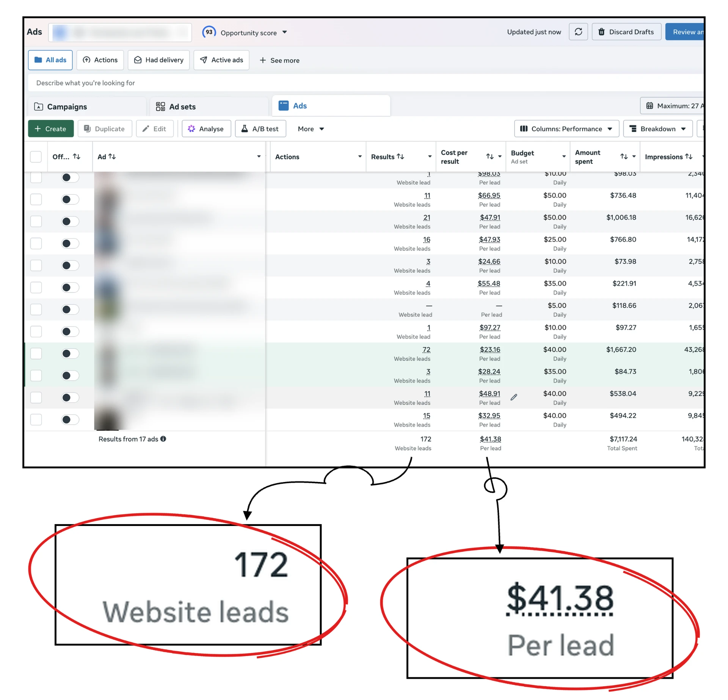728x700 pixels.
Task: Open the Budget column header dropdown arrow
Action: pos(564,157)
